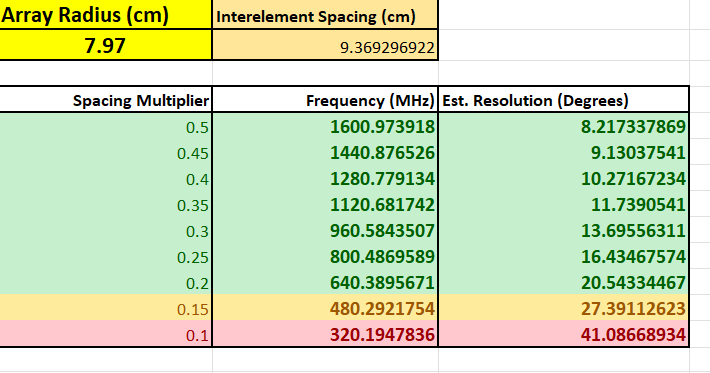
Task: Click the 9.369296922 spacing value cell
Action: tap(325, 45)
